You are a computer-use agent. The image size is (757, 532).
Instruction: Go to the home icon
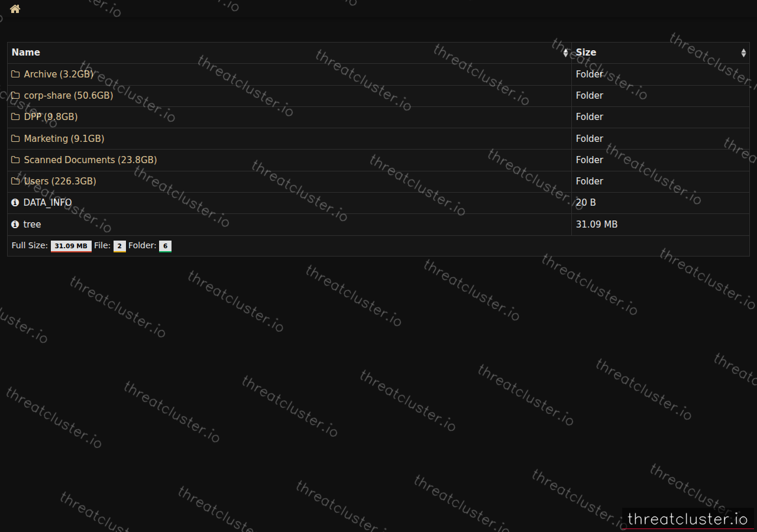coord(15,9)
